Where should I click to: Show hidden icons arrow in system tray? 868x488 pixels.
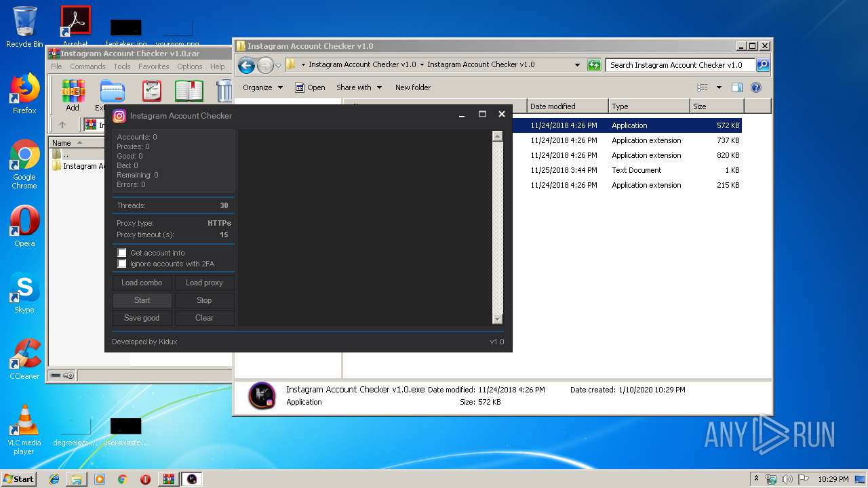(x=756, y=479)
